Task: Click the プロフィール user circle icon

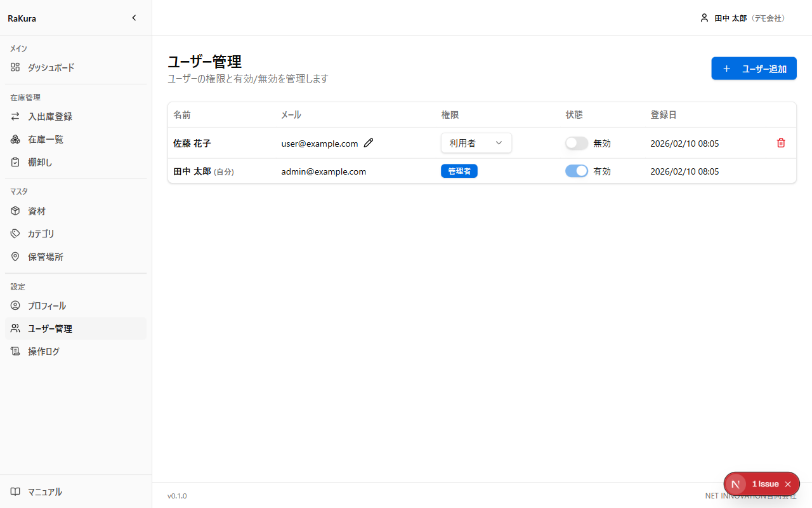Action: (15, 305)
